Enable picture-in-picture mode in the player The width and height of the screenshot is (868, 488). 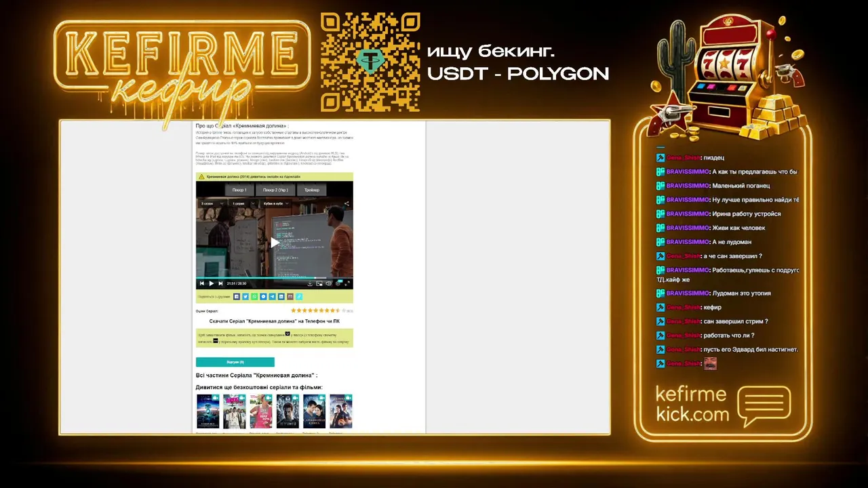pyautogui.click(x=319, y=283)
